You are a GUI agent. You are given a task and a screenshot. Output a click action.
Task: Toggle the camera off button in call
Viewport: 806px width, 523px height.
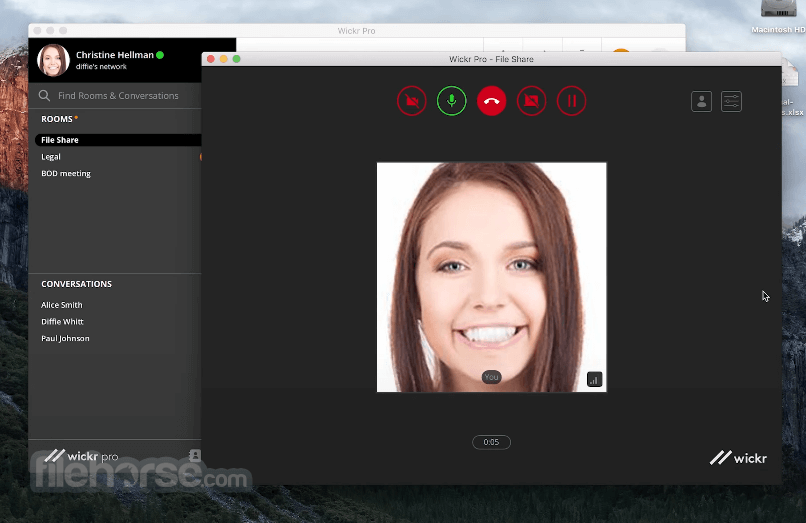tap(411, 101)
